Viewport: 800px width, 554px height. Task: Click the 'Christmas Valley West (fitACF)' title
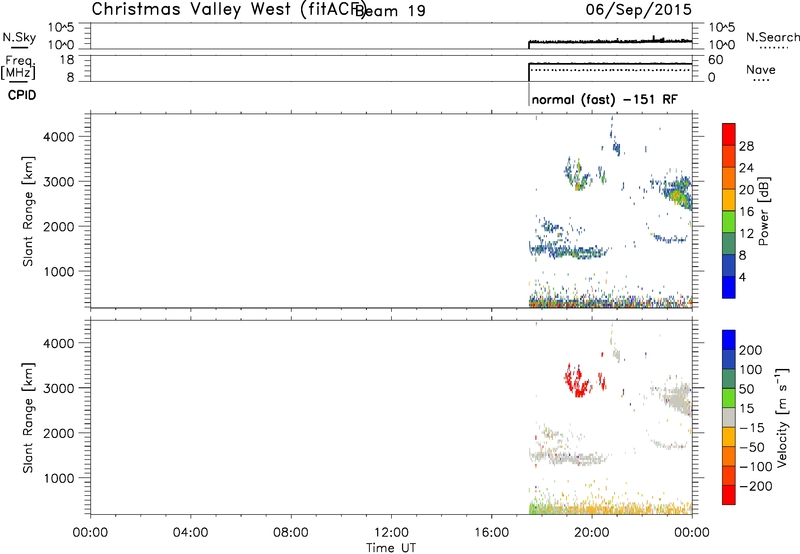(x=228, y=10)
